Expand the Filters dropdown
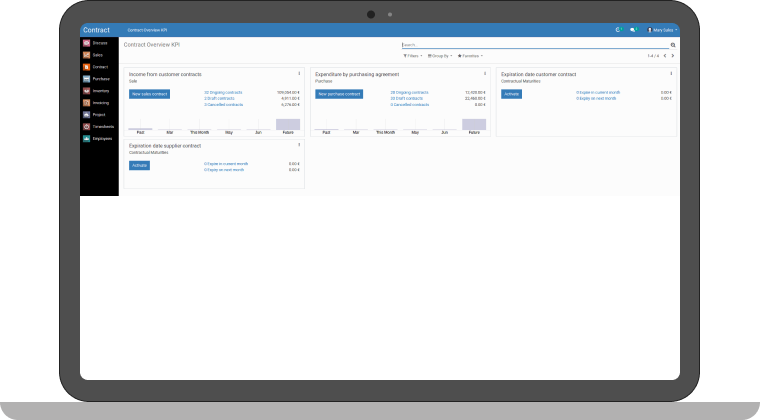 click(412, 56)
